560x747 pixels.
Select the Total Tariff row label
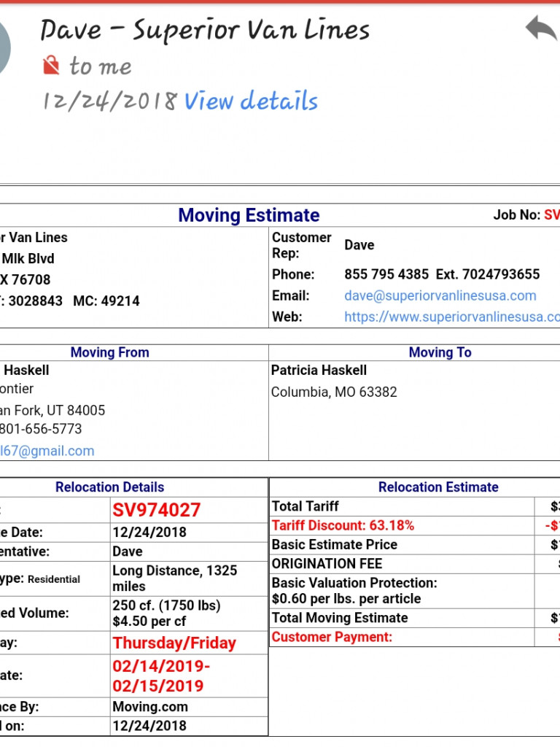306,506
